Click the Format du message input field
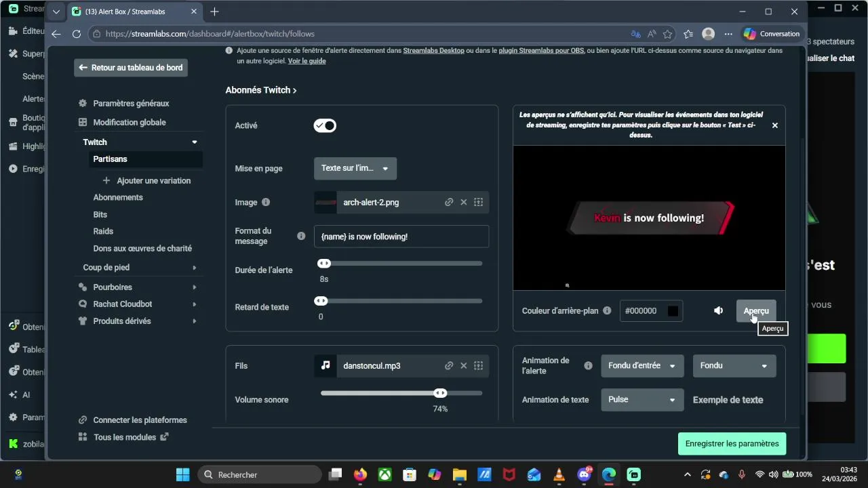This screenshot has width=868, height=488. click(x=401, y=237)
